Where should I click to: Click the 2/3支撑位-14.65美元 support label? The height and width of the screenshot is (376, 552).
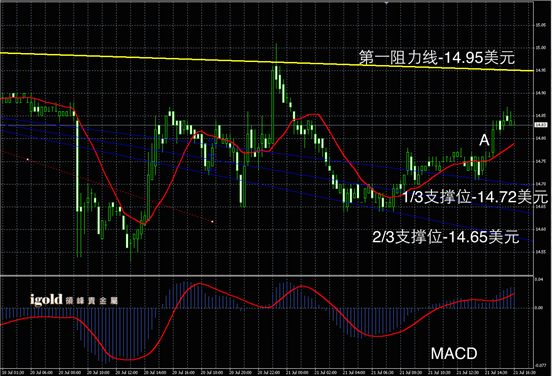pyautogui.click(x=446, y=237)
